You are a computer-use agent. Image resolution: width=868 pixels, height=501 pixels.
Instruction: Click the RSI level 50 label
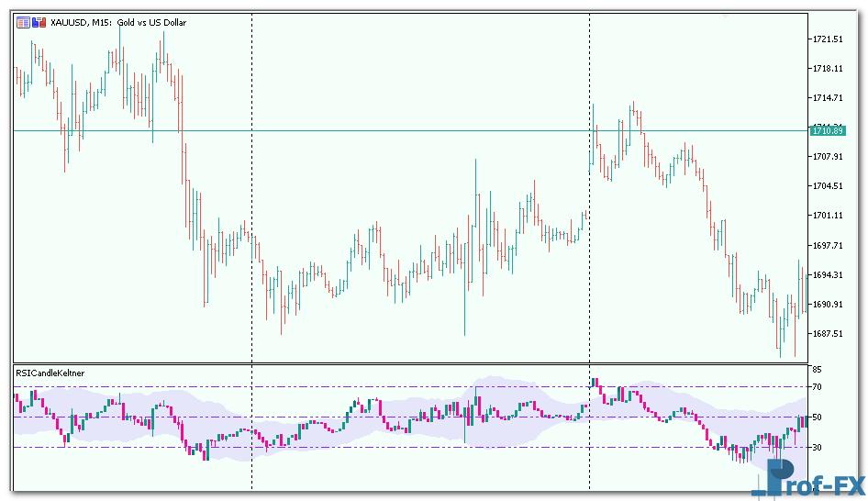(x=816, y=417)
